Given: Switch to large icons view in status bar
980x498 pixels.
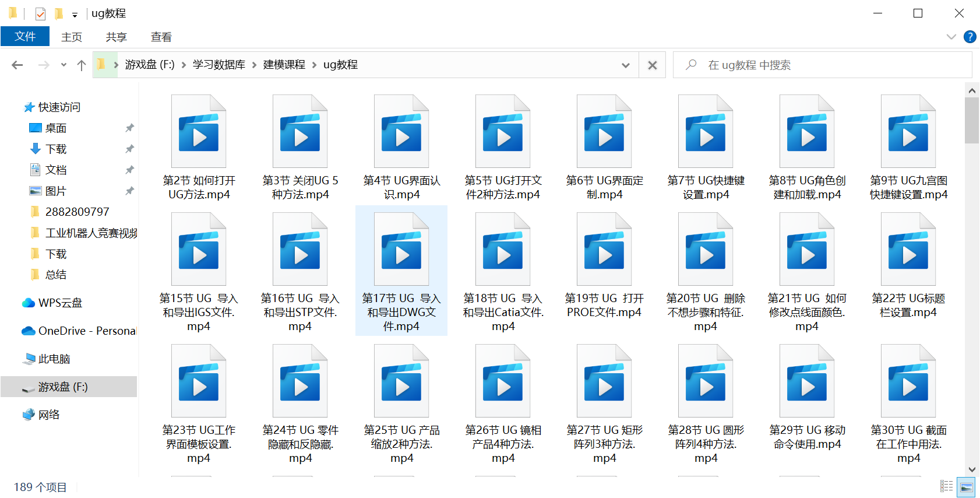Looking at the screenshot, I should [967, 486].
